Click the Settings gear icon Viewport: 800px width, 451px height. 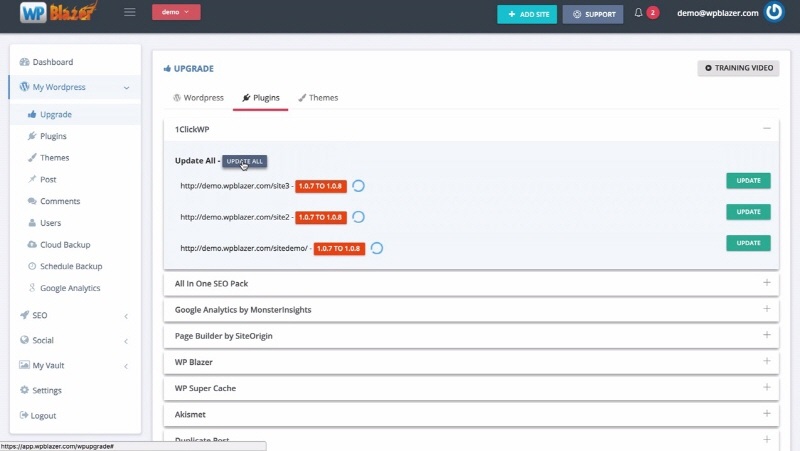24,390
